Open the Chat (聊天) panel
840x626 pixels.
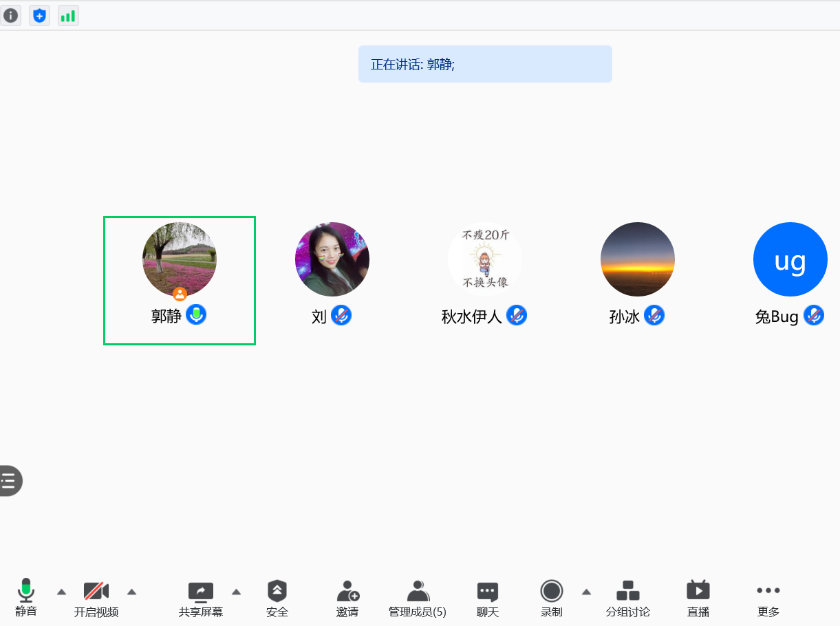point(487,598)
